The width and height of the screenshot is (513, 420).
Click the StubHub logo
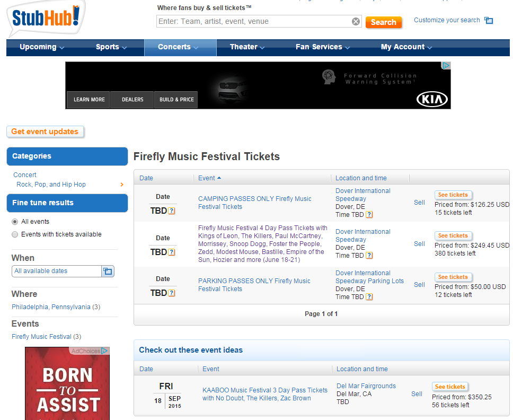pyautogui.click(x=46, y=18)
